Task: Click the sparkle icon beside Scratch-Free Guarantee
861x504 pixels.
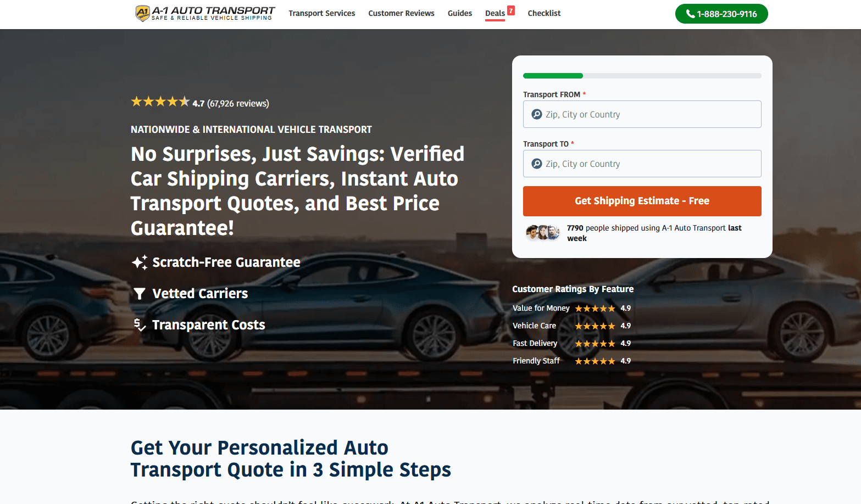Action: pos(140,262)
